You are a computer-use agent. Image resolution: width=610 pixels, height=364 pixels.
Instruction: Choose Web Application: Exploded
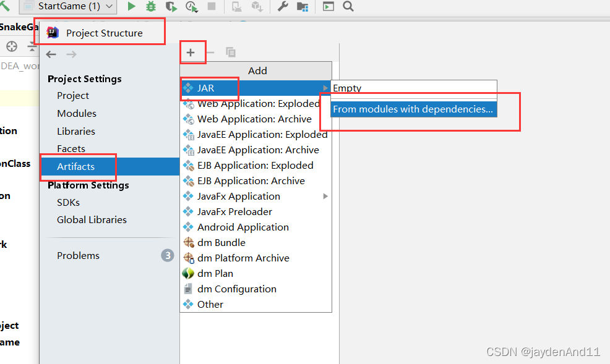[256, 104]
